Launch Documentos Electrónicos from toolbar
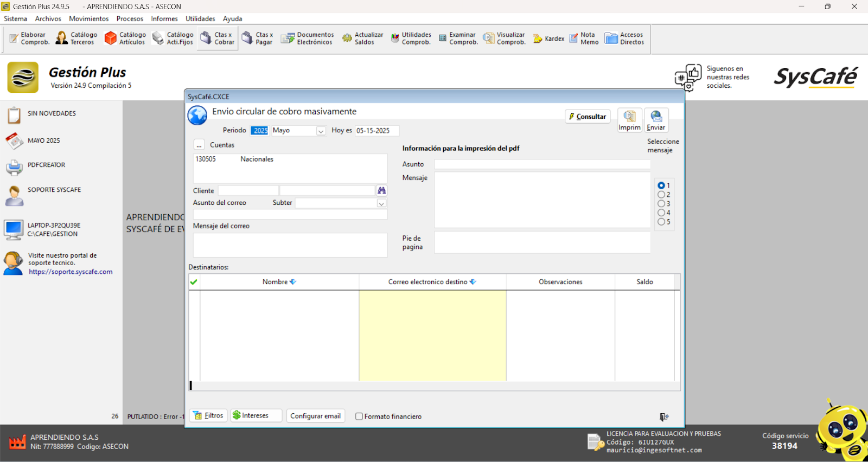This screenshot has height=462, width=868. point(307,38)
